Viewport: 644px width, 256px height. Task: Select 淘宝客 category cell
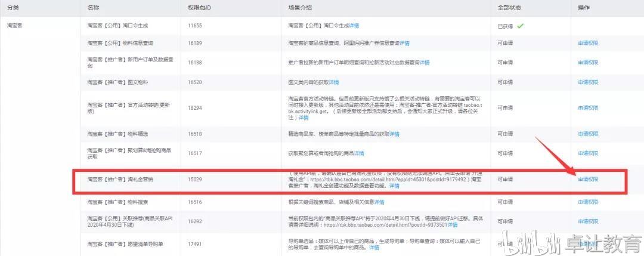[x=14, y=26]
